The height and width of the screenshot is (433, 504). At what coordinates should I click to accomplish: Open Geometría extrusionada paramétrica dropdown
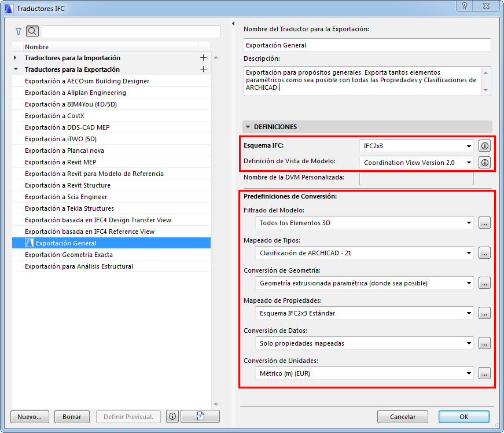click(x=365, y=283)
